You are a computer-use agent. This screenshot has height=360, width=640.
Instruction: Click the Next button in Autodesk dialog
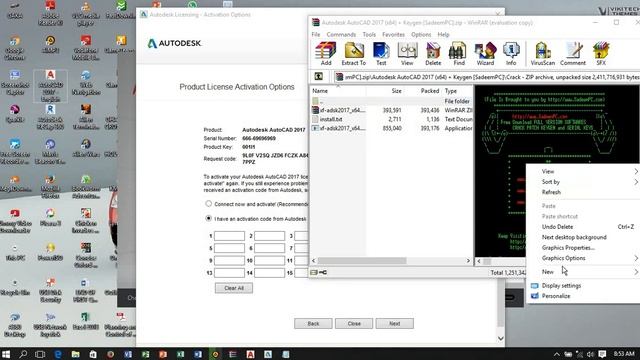point(394,323)
